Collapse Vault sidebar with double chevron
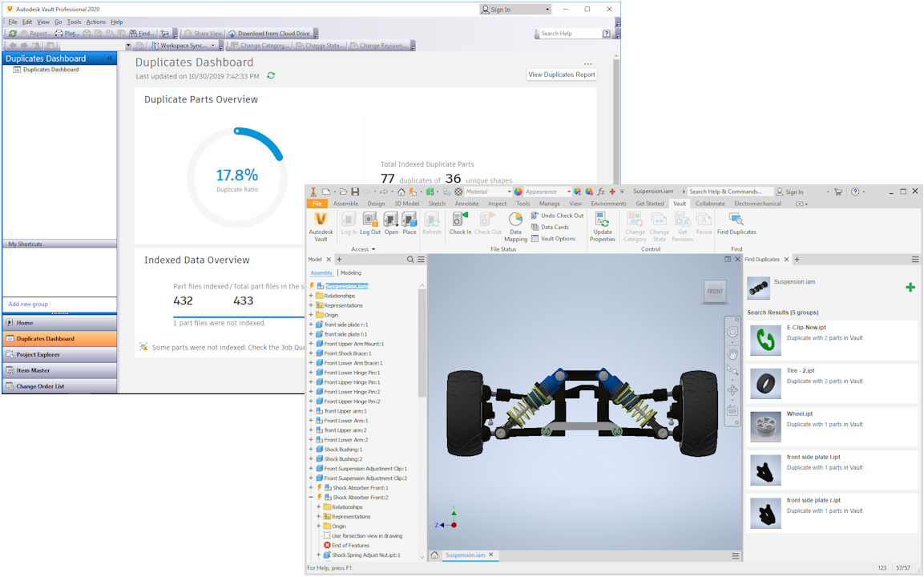Screen dimensions: 924x577 110,59
